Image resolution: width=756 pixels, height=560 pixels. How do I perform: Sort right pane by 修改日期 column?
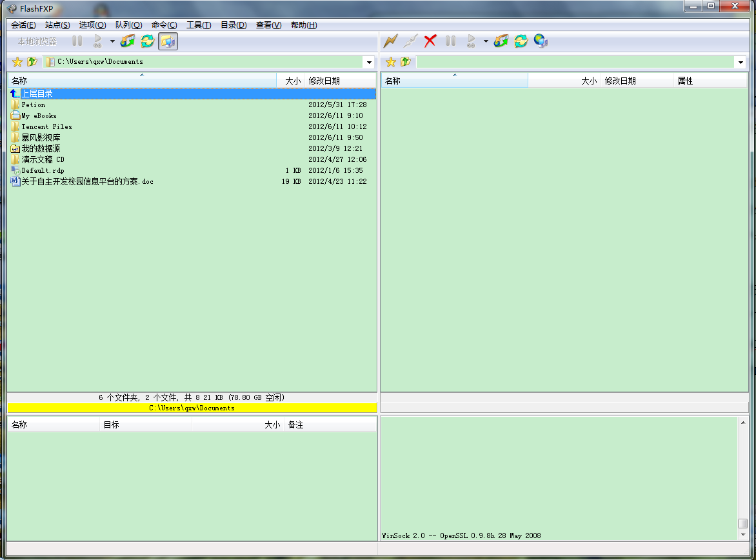pyautogui.click(x=637, y=81)
